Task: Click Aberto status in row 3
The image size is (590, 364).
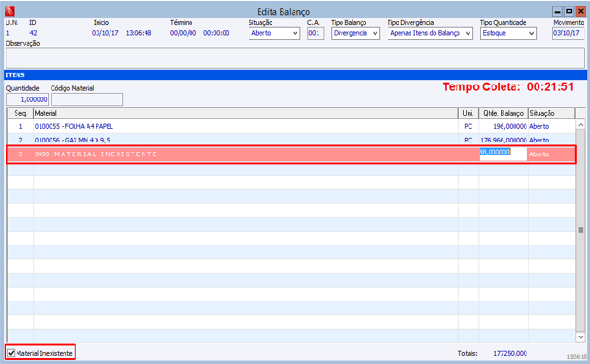Action: pyautogui.click(x=538, y=154)
